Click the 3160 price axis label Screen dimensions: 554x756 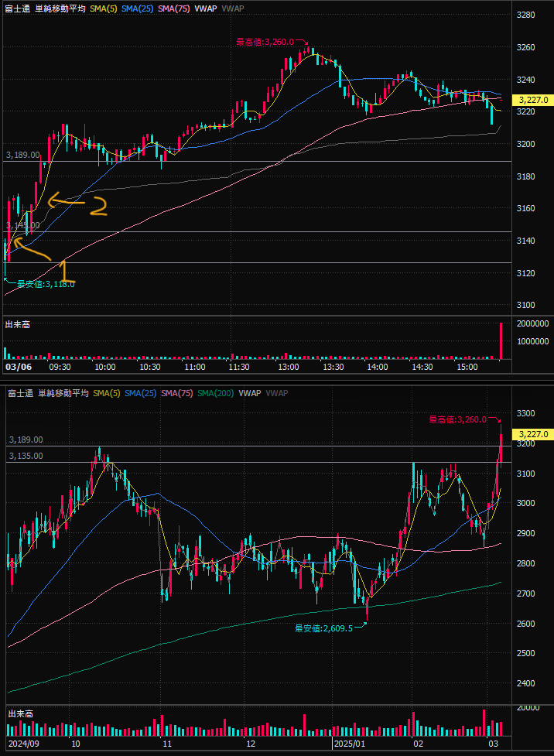[525, 208]
